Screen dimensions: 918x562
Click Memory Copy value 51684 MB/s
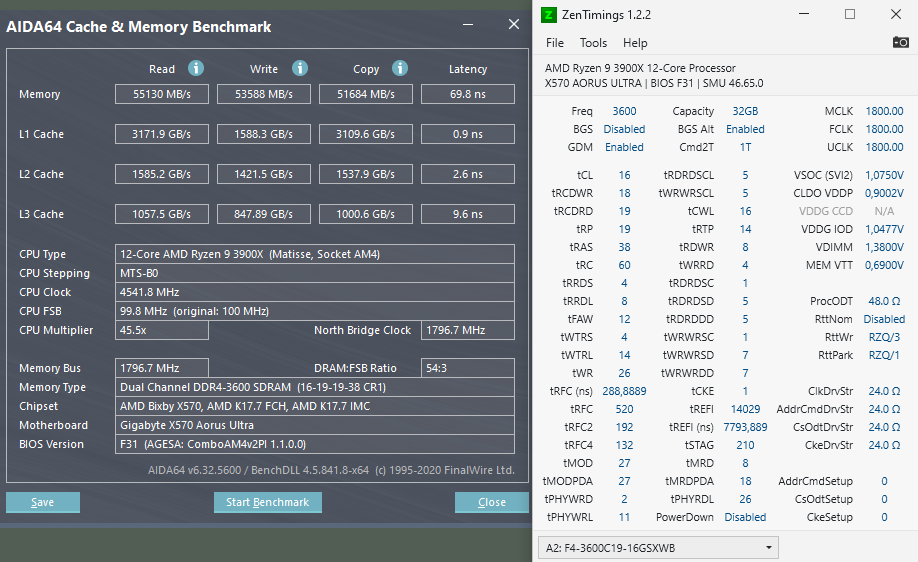366,94
